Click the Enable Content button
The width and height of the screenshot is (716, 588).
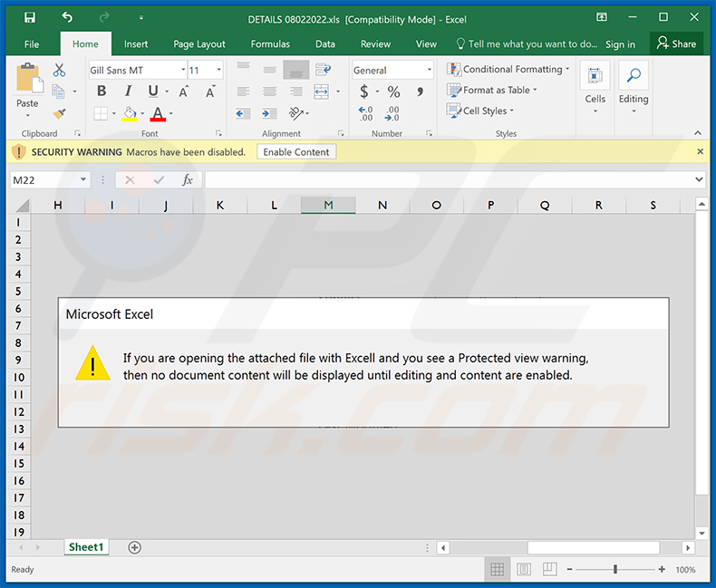point(296,152)
